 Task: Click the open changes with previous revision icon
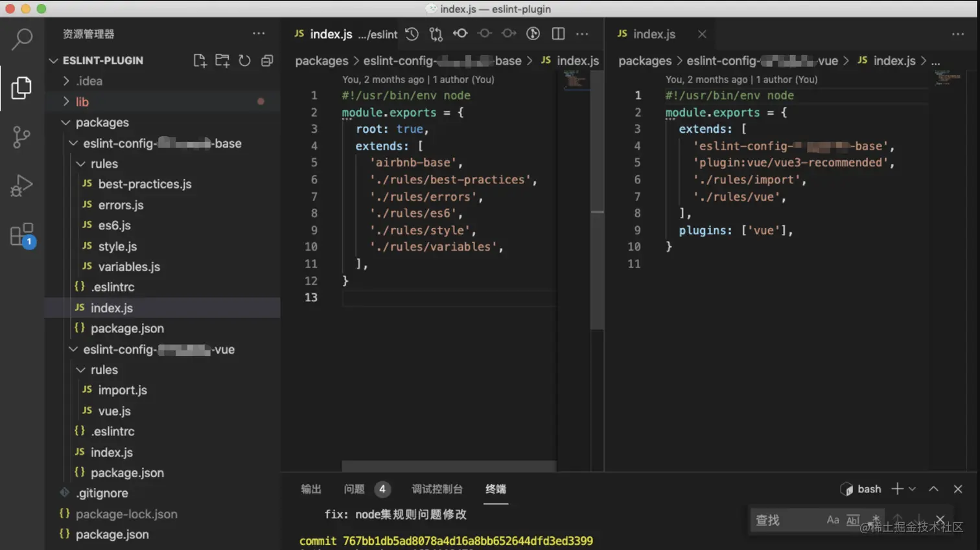pyautogui.click(x=460, y=34)
